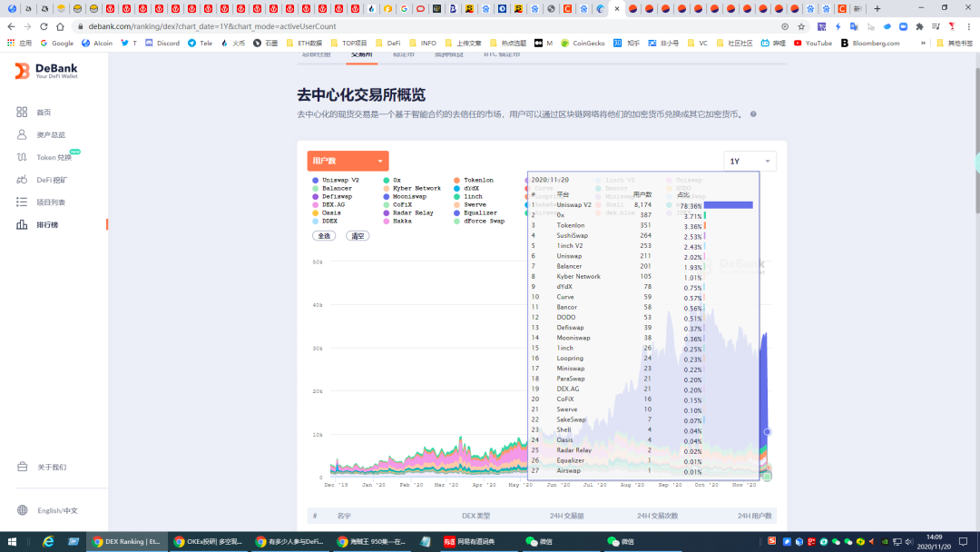Open the 1Y time range dropdown
The width and height of the screenshot is (980, 552).
(750, 161)
